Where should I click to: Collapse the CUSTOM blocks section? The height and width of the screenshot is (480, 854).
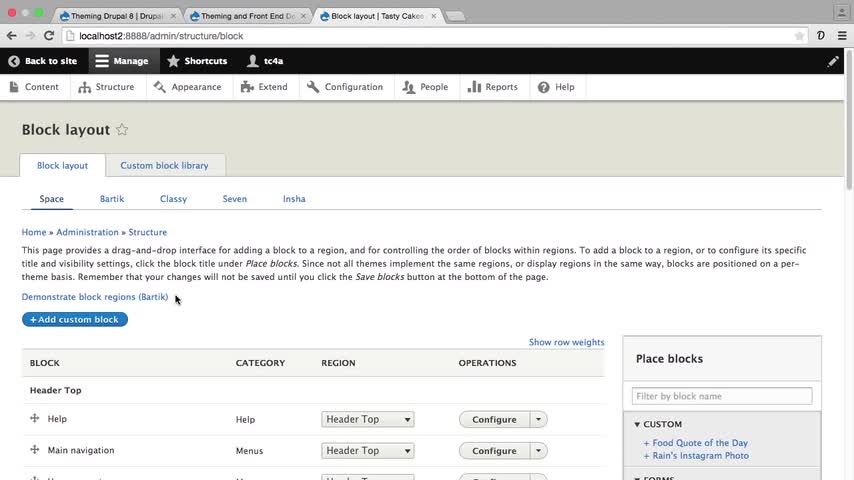coord(638,424)
